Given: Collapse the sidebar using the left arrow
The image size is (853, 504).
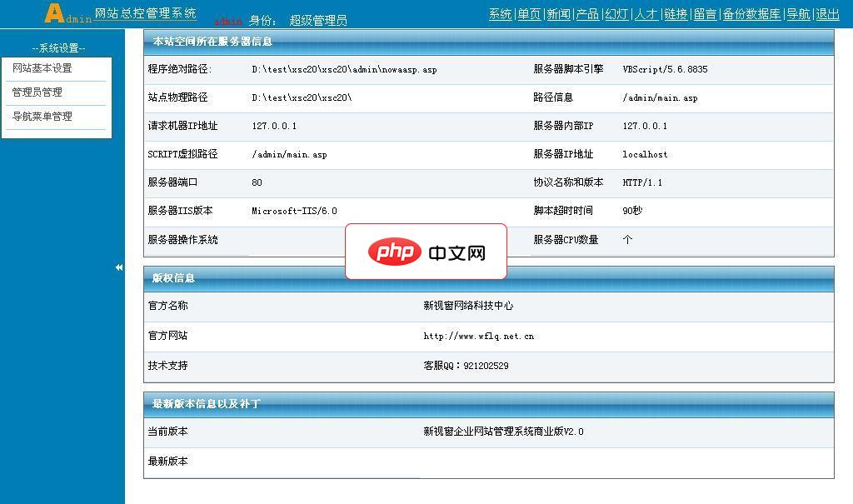Looking at the screenshot, I should point(118,268).
